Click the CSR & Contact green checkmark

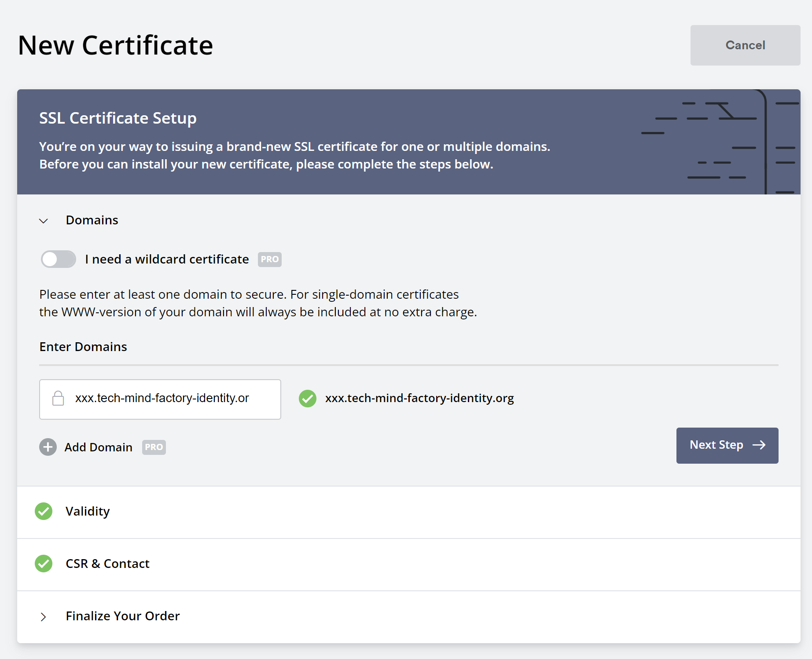point(44,564)
